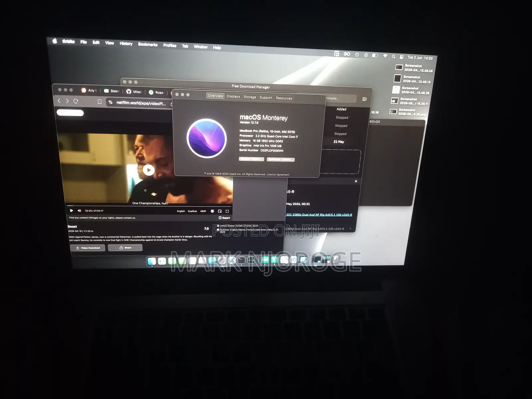
Task: Click the small play button in player controls
Action: pos(71,210)
